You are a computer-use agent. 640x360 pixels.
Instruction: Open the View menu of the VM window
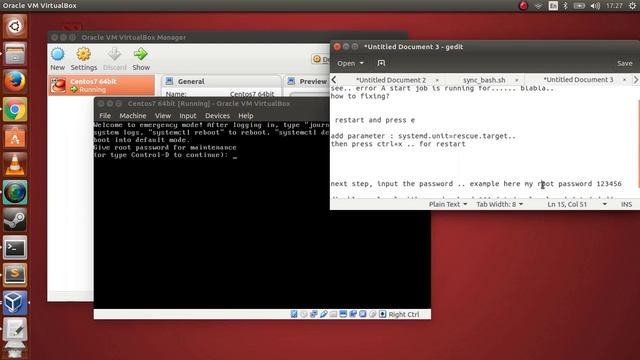[x=162, y=116]
